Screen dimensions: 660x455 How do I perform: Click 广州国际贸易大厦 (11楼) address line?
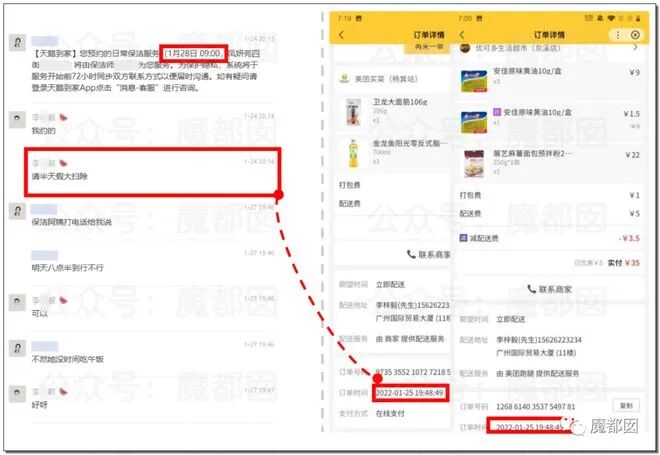(x=536, y=353)
